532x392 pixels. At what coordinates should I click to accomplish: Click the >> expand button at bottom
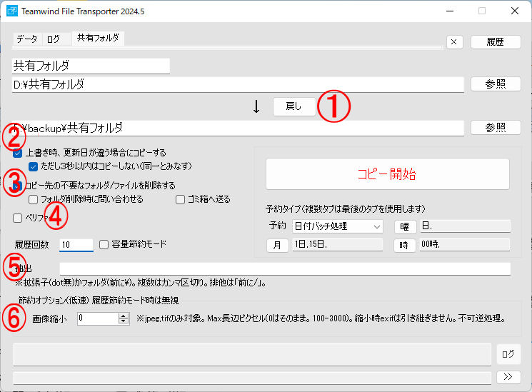pos(508,376)
